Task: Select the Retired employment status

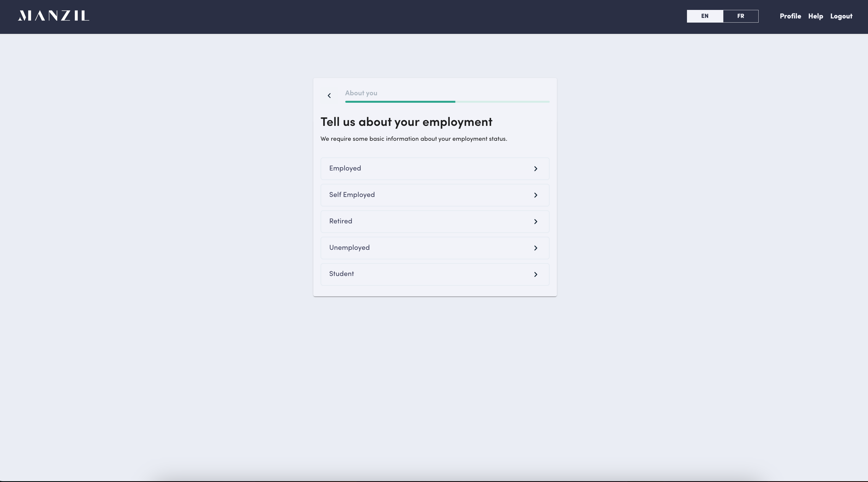Action: tap(341, 221)
